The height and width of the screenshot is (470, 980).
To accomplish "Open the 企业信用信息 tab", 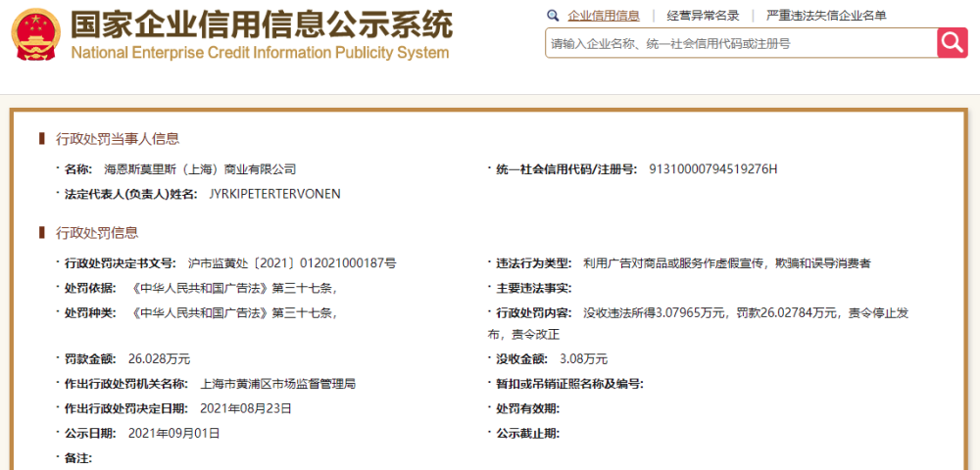I will pos(603,17).
